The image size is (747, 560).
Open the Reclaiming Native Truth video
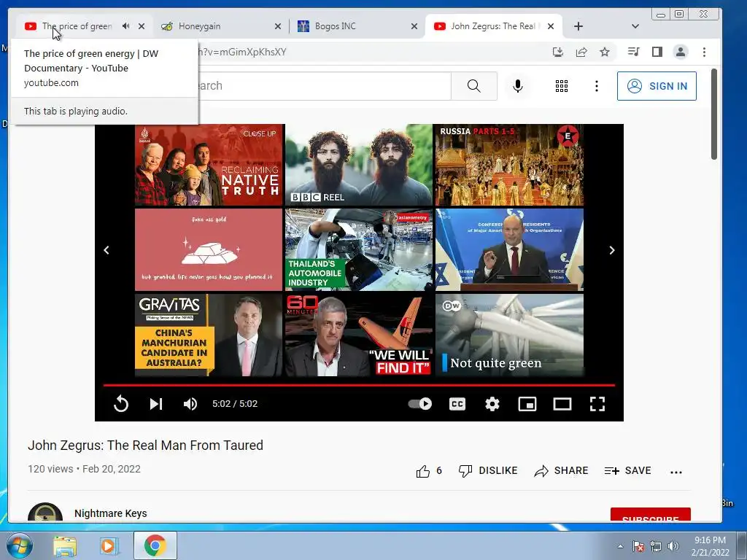[x=209, y=165]
